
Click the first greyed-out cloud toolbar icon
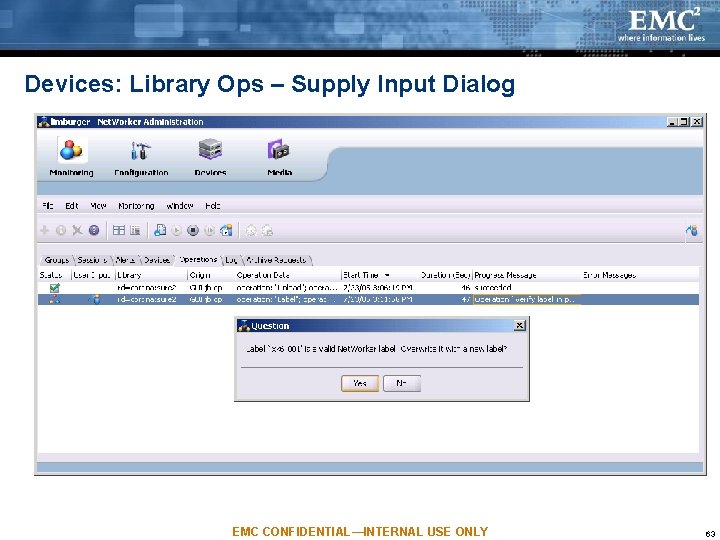(251, 230)
